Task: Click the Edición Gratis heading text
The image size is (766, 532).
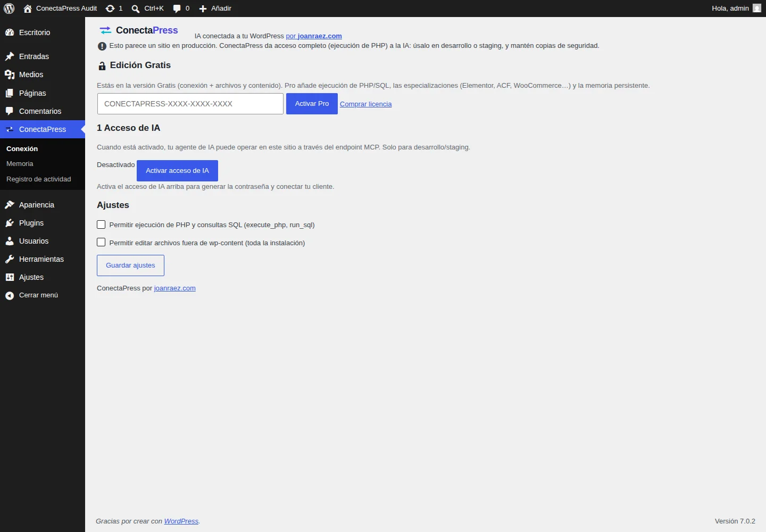Action: click(140, 65)
